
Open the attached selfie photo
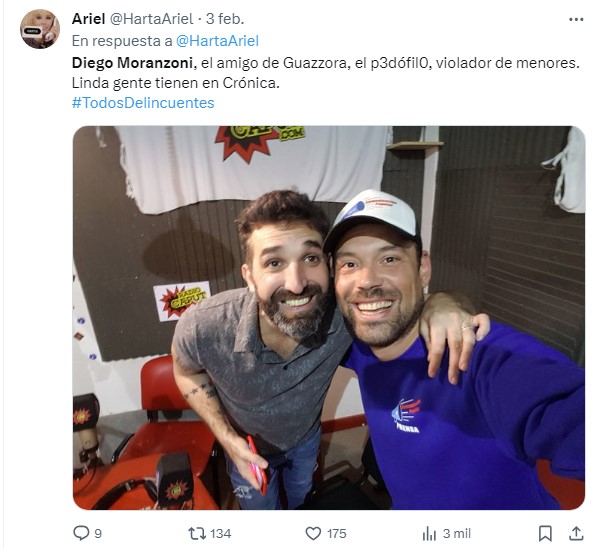(x=329, y=318)
